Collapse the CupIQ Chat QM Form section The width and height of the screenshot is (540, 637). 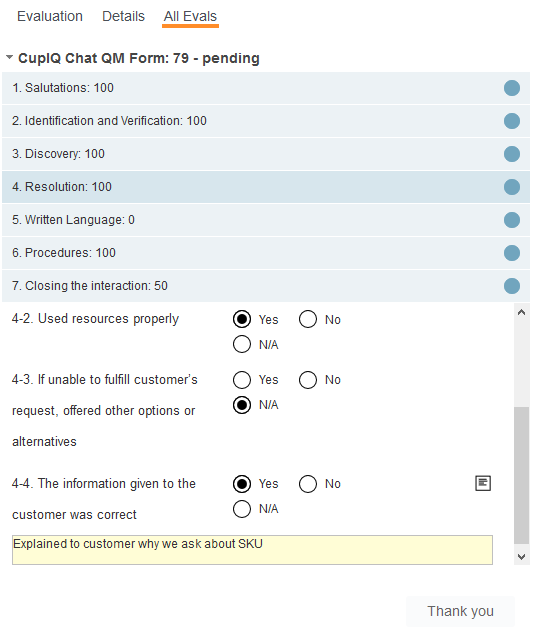9,57
